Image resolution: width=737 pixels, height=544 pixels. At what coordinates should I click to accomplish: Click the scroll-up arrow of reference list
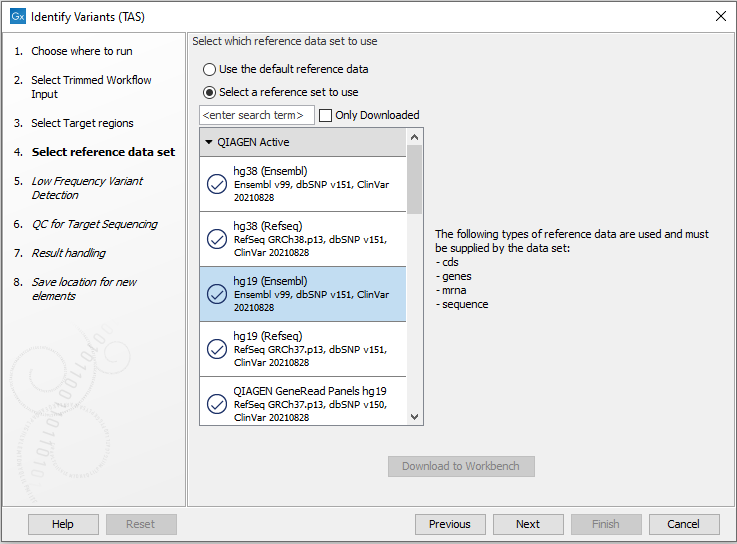click(x=415, y=136)
